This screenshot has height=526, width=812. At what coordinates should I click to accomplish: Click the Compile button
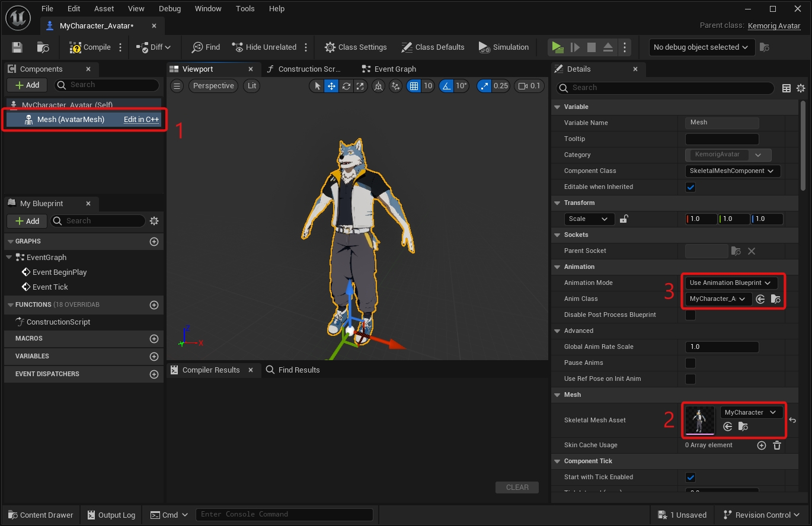[x=90, y=47]
